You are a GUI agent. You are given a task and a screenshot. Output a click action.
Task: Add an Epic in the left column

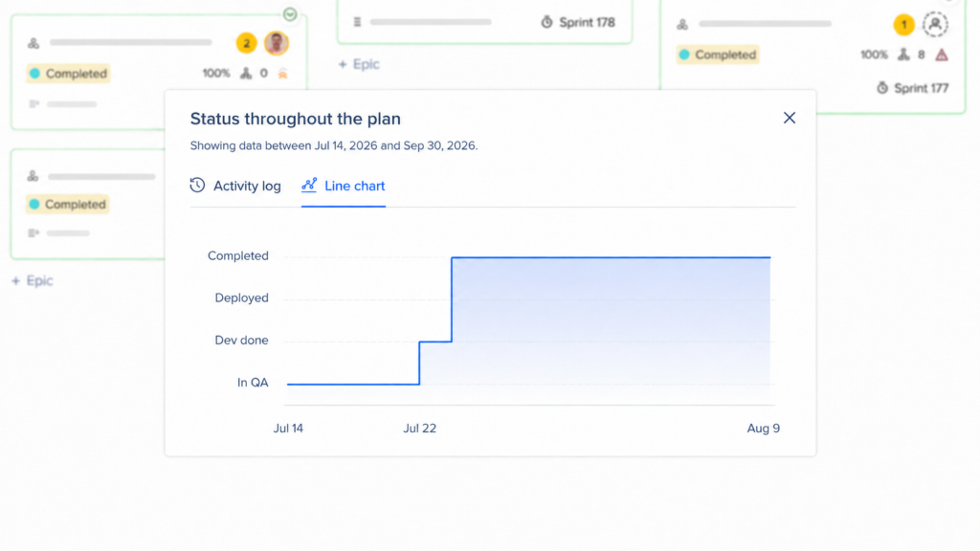point(33,280)
